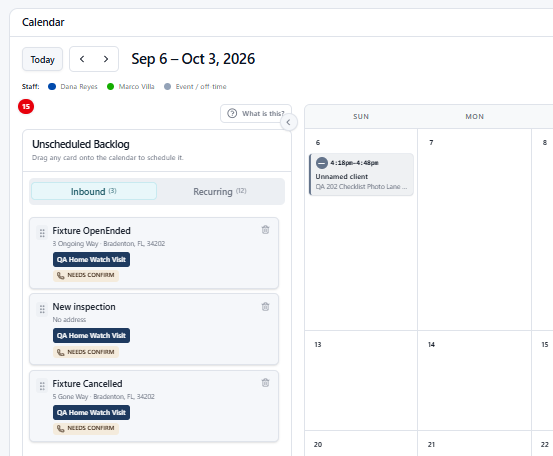The width and height of the screenshot is (553, 456).
Task: Collapse the Unscheduled Backlog panel chevron
Action: (x=288, y=122)
